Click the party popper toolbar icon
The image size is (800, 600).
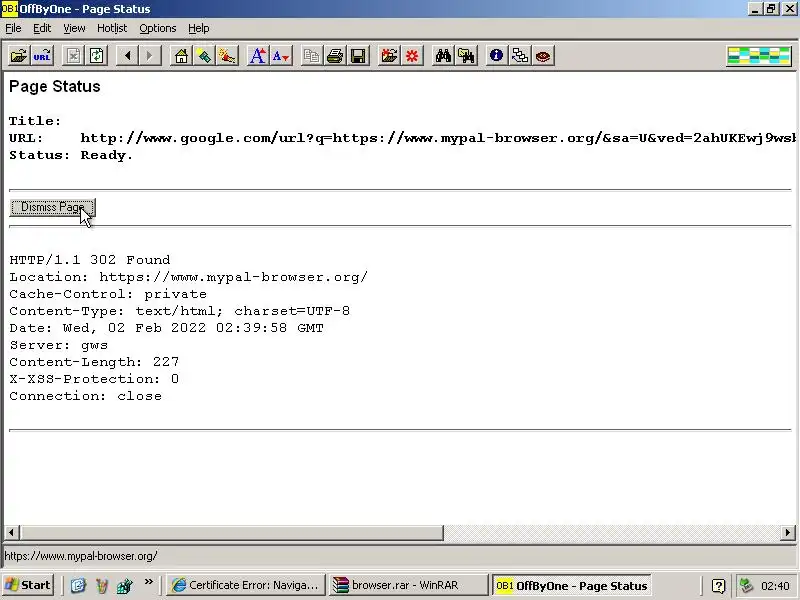[x=227, y=56]
